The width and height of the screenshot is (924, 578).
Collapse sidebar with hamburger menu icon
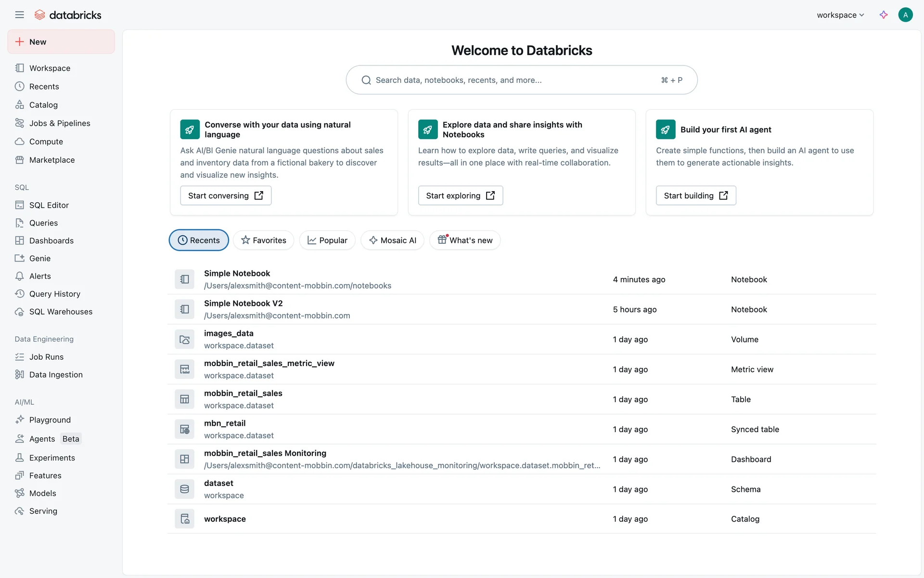coord(19,15)
